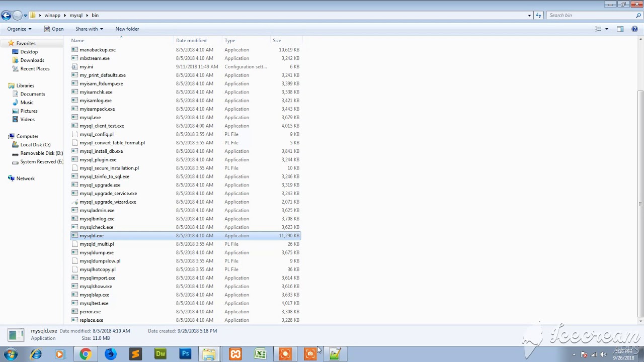Viewport: 644px width, 362px height.
Task: Open the Pictures library
Action: [x=29, y=111]
